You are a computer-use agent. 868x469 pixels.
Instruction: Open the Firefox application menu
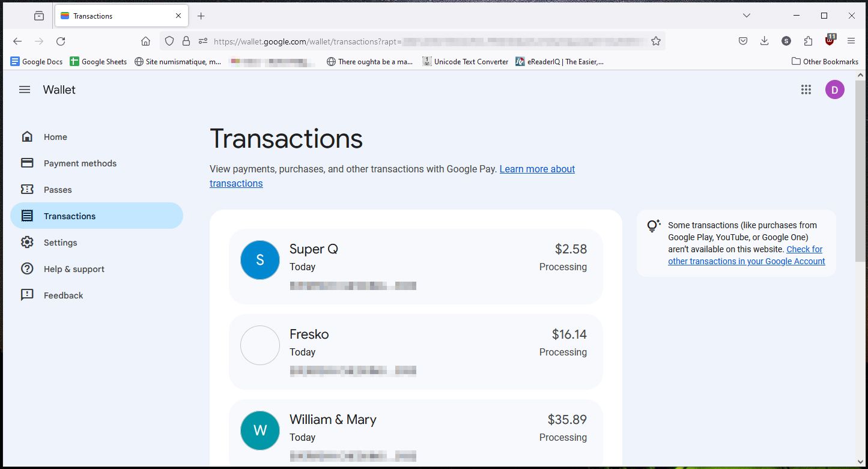(851, 41)
